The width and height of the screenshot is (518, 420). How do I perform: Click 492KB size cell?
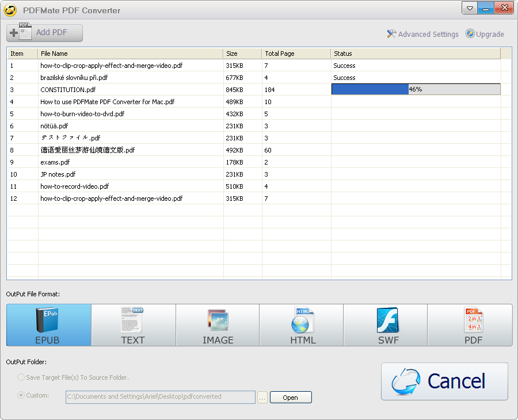[x=235, y=150]
